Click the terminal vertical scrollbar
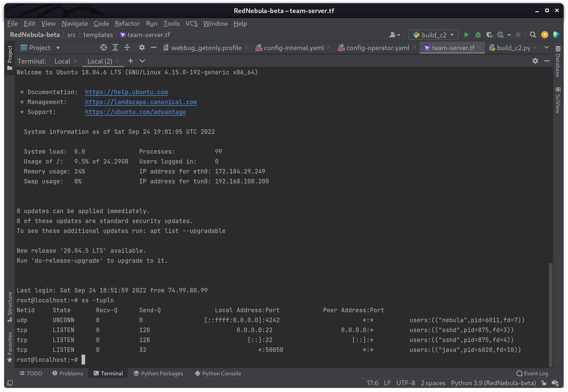Screen dimensions: 568x392 550,314
